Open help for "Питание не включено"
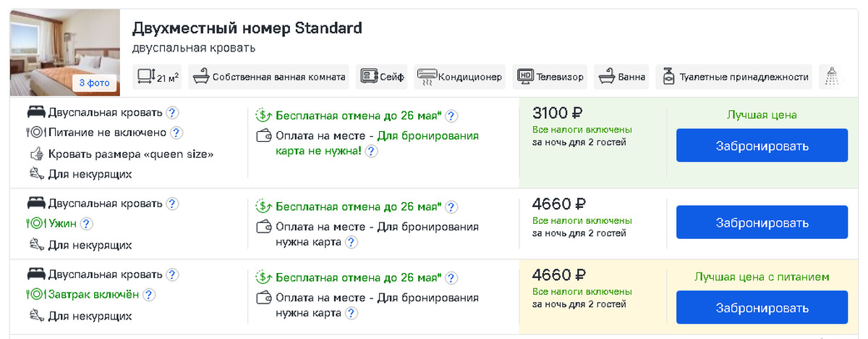 coord(176,133)
